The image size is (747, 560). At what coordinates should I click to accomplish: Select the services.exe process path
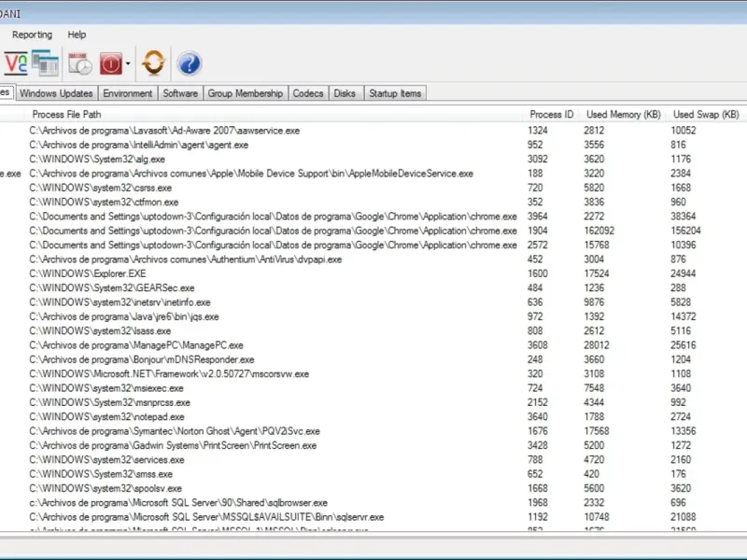click(106, 459)
